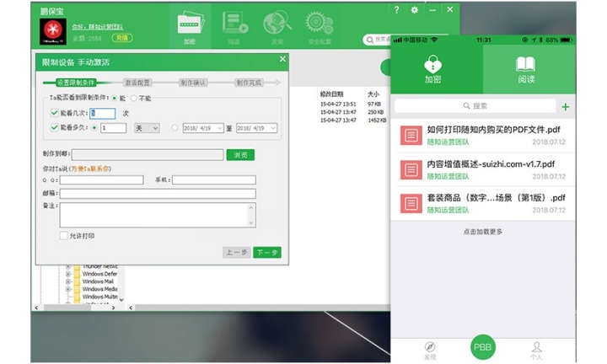Select the duration radio next to 能看多久
Image resolution: width=607 pixels, height=364 pixels.
coord(94,127)
